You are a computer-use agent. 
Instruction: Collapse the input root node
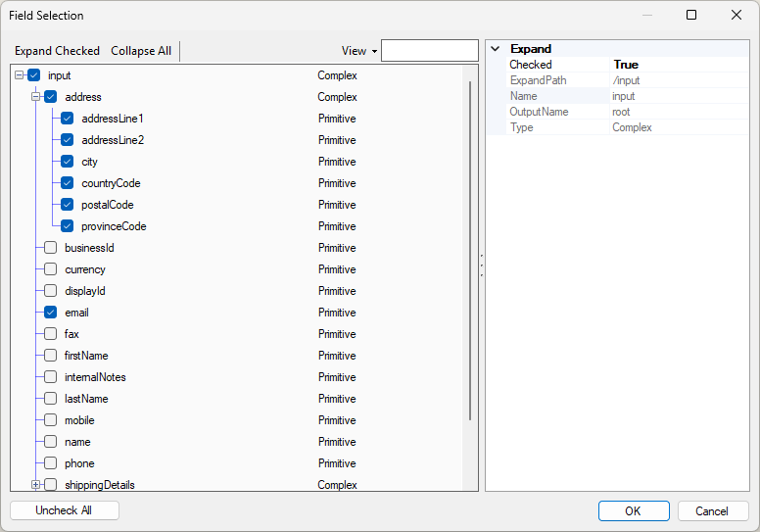[19, 75]
